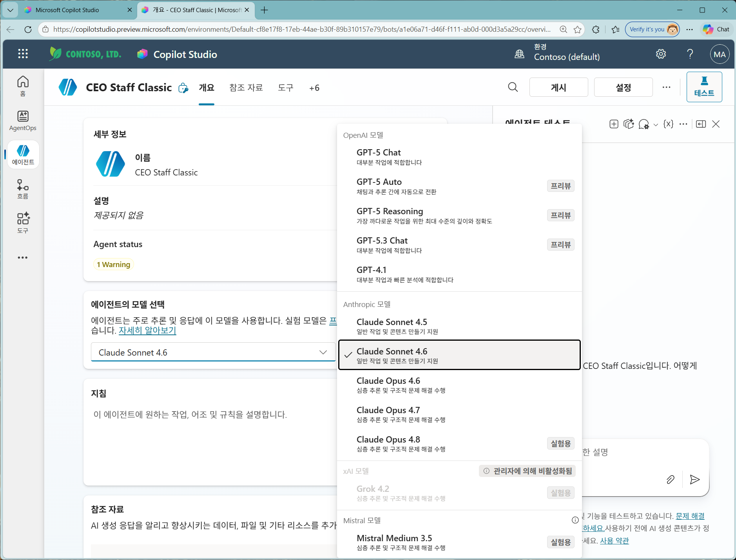Open the environment picker globe icon

click(520, 54)
